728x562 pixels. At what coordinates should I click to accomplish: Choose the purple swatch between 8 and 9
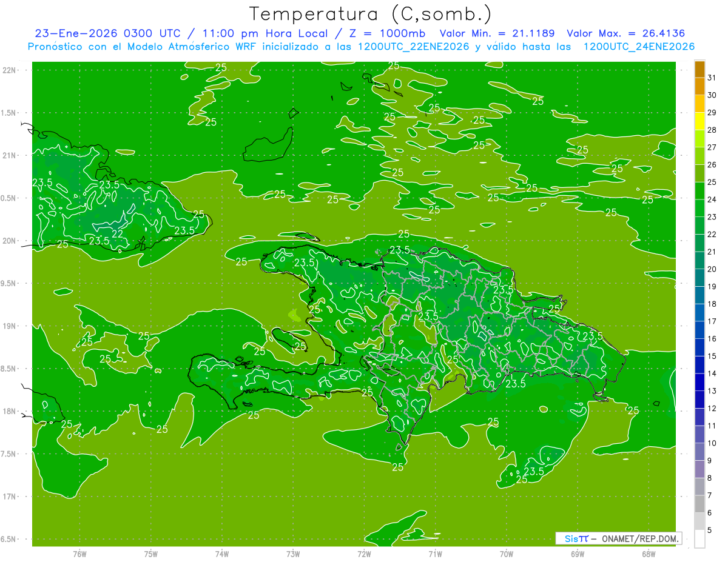point(699,469)
